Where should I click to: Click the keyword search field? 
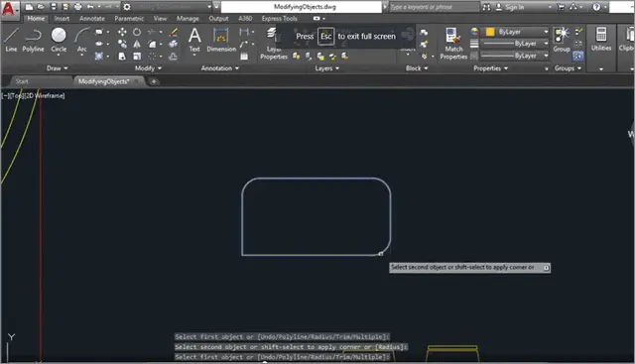pyautogui.click(x=434, y=7)
